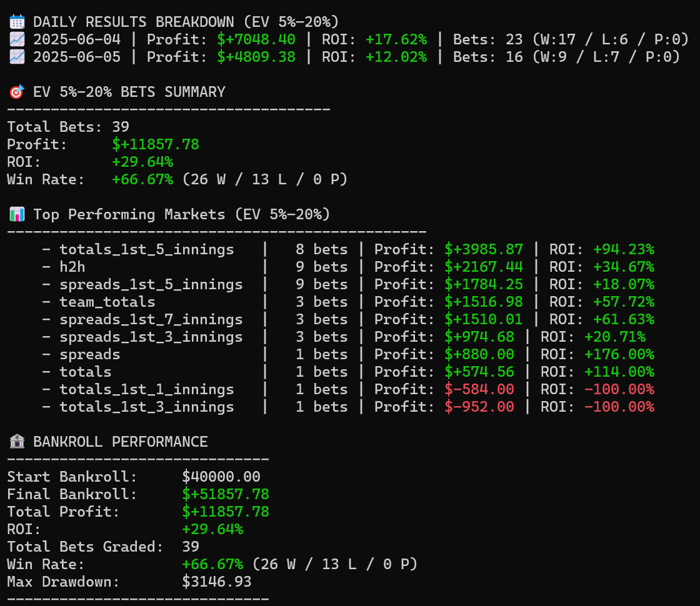
Task: Click the date 2025-06-05
Action: (77, 57)
